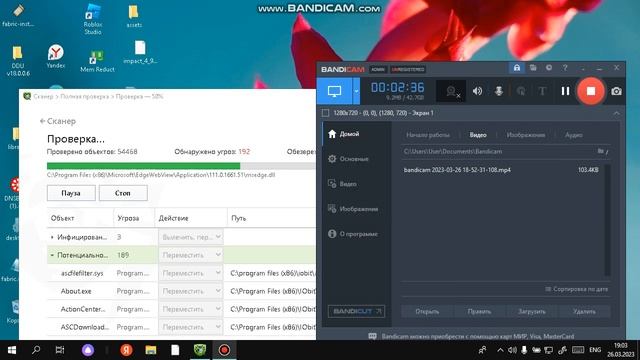This screenshot has height=360, width=640.
Task: Open Основные settings in Bandicam sidebar
Action: (x=348, y=159)
